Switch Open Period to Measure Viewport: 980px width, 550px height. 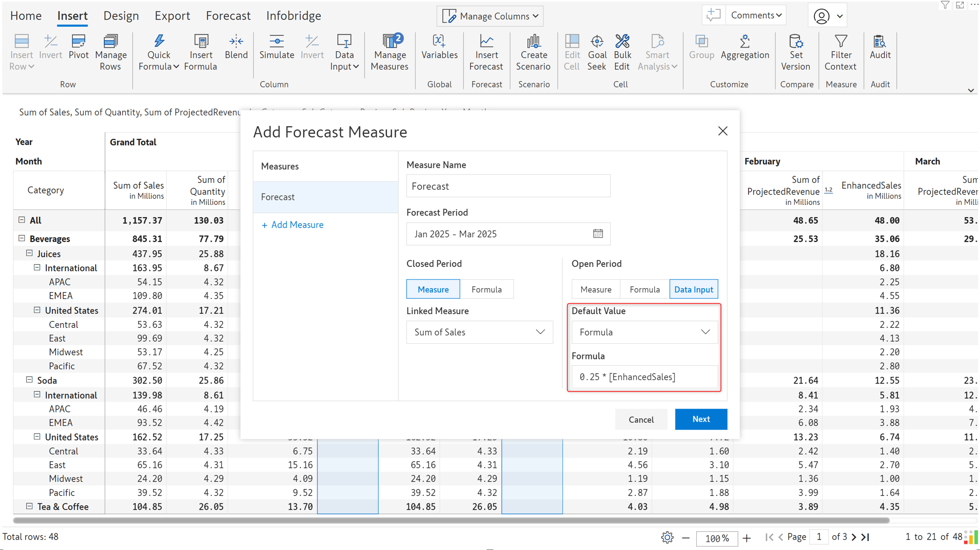pos(596,289)
